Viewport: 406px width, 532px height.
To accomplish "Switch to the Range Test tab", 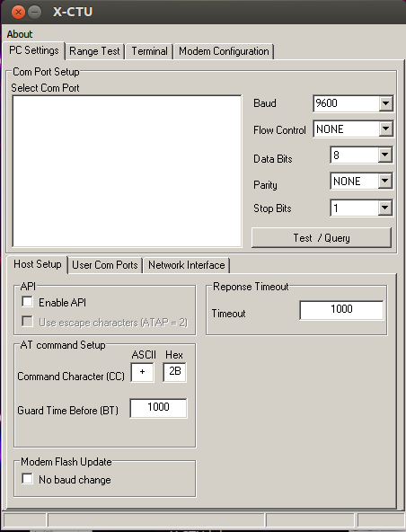I will click(x=94, y=51).
